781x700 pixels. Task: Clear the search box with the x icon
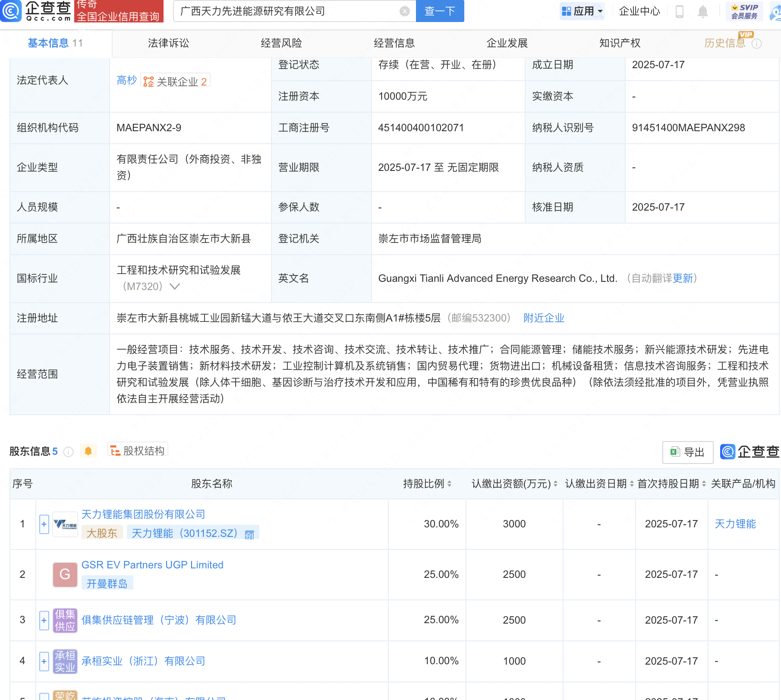404,11
